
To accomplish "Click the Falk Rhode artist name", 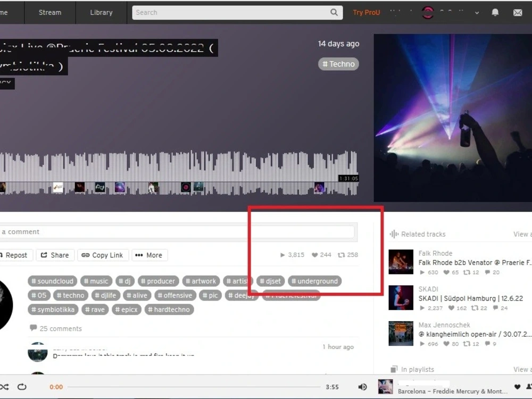I will click(435, 253).
